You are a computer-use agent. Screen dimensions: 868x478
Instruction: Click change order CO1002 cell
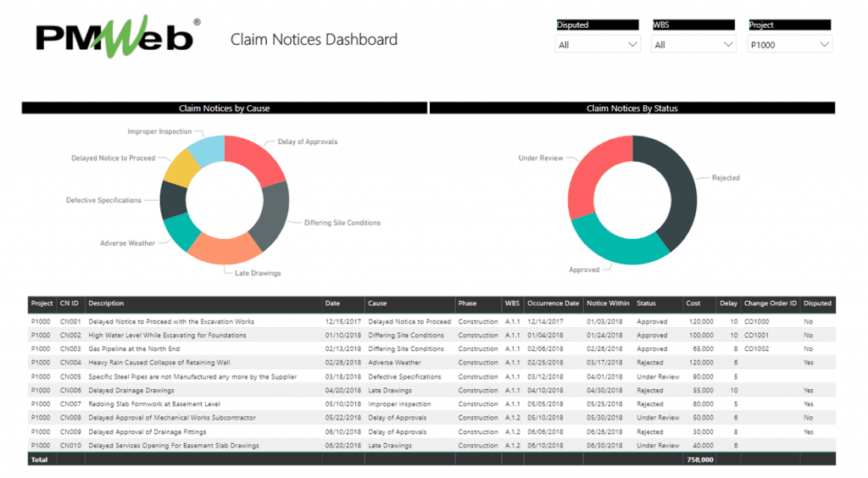[757, 349]
